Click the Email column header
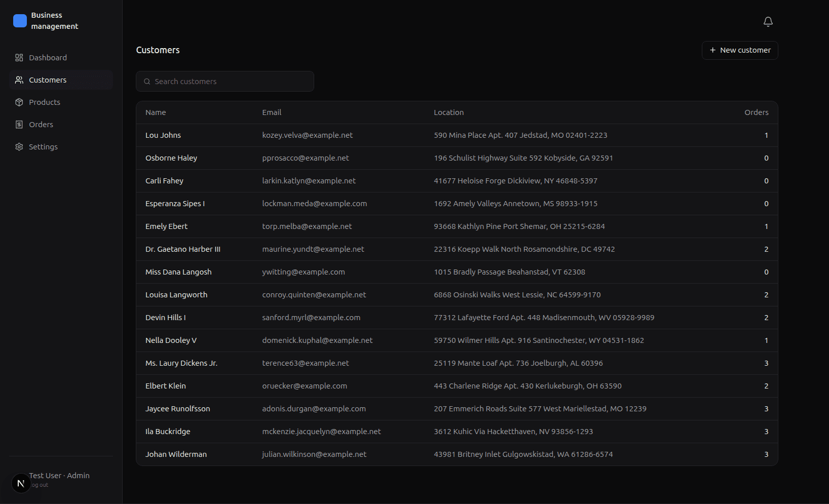Image resolution: width=829 pixels, height=504 pixels. pyautogui.click(x=272, y=112)
